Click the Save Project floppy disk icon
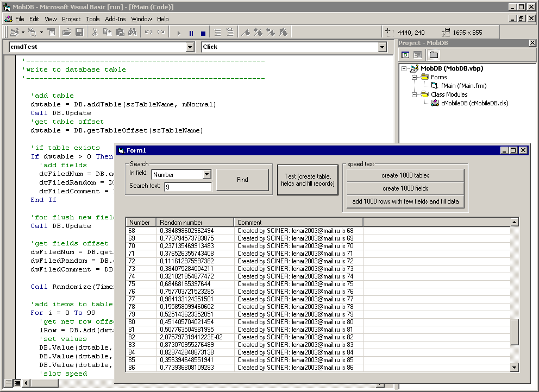Viewport: 539px width, 392px height. [x=79, y=33]
